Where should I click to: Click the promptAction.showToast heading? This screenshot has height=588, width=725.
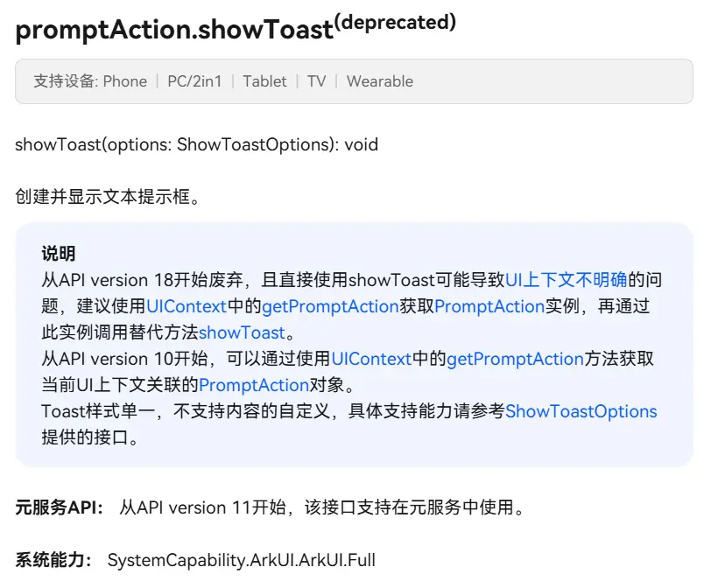tap(174, 31)
